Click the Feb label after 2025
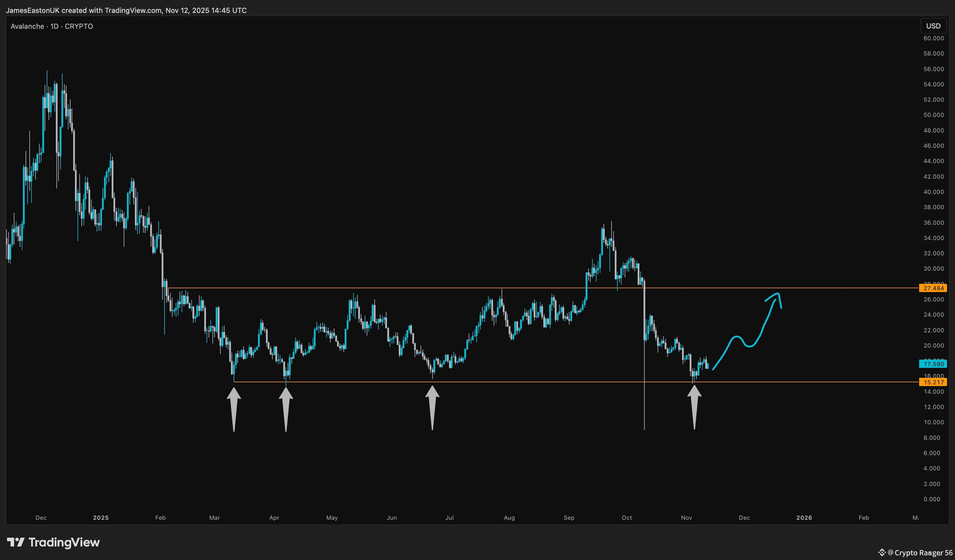Image resolution: width=955 pixels, height=560 pixels. pos(160,518)
